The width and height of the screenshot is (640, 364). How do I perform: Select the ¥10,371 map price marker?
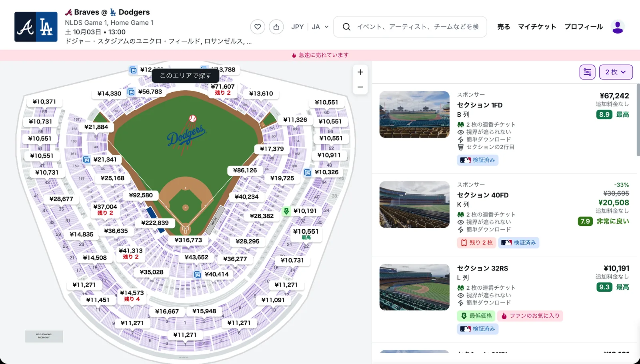click(x=44, y=101)
